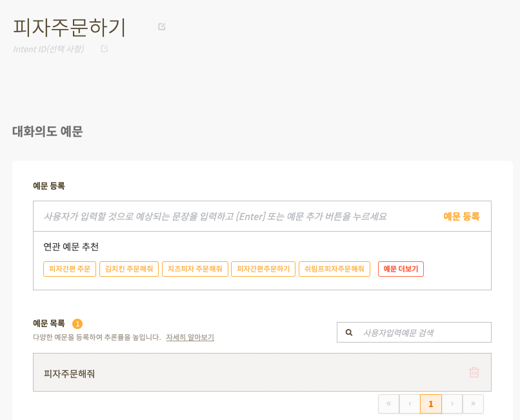Viewport: 520px width, 420px height.
Task: Click the edit icon beside 피자주문하기 title
Action: (162, 26)
